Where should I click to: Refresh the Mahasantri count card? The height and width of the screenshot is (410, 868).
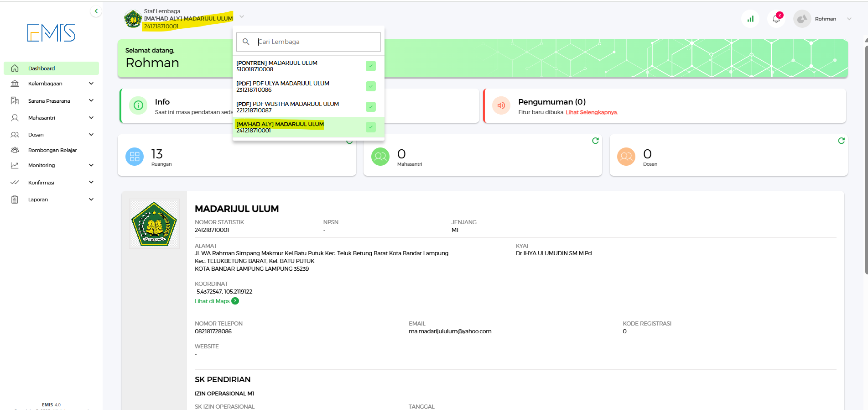click(x=595, y=141)
